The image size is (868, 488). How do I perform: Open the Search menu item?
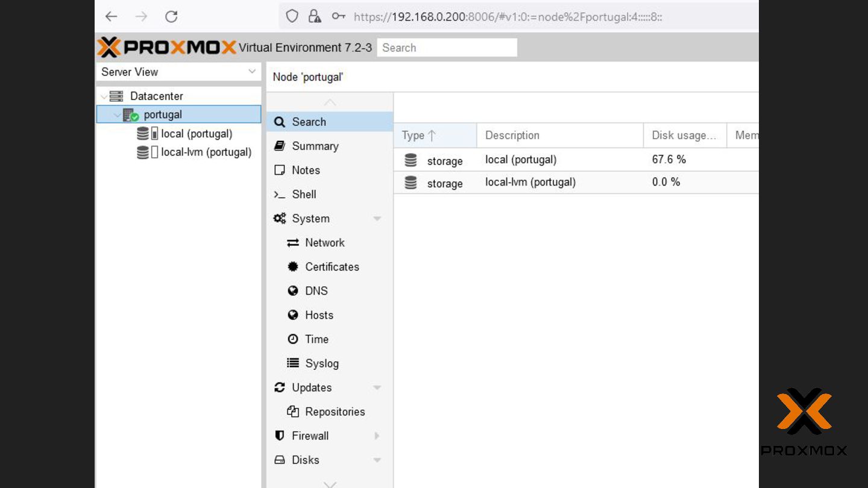coord(330,122)
